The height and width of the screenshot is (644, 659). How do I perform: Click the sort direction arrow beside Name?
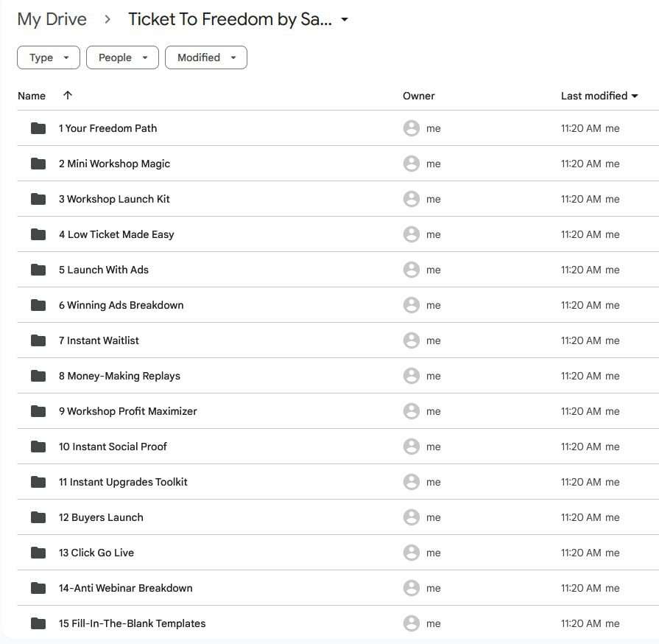click(68, 96)
